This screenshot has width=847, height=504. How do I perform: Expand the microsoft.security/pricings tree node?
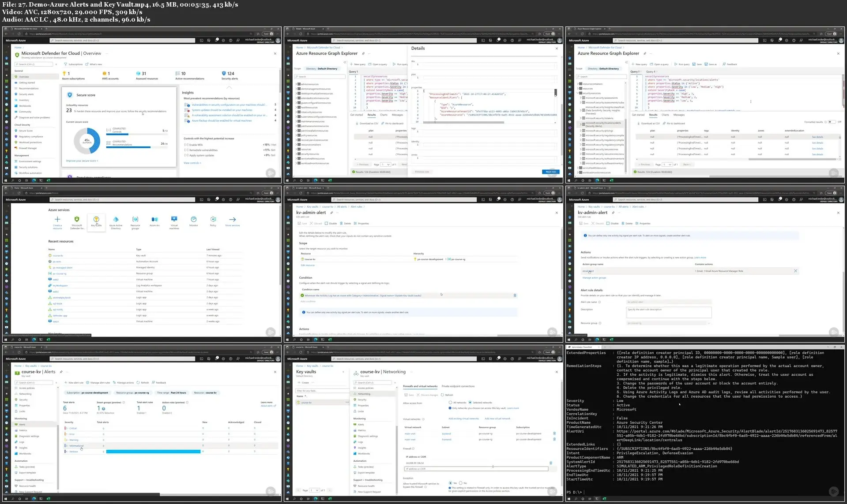click(x=581, y=131)
